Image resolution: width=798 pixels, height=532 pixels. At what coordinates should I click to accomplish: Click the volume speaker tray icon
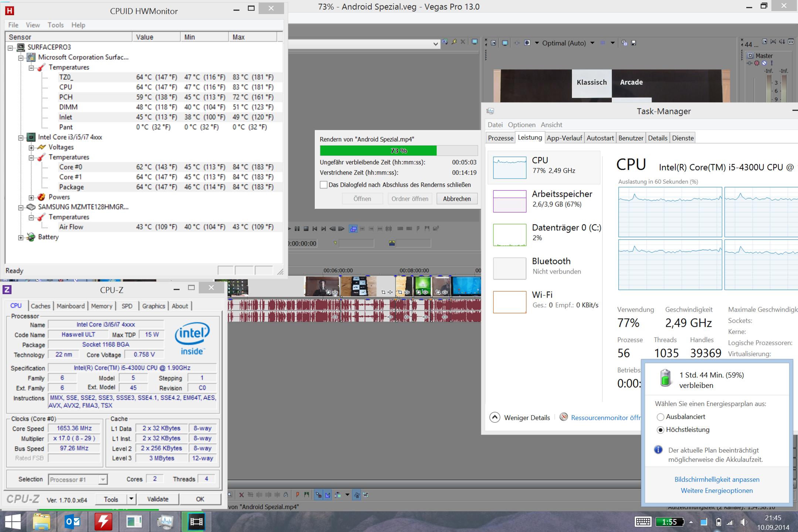pyautogui.click(x=744, y=522)
